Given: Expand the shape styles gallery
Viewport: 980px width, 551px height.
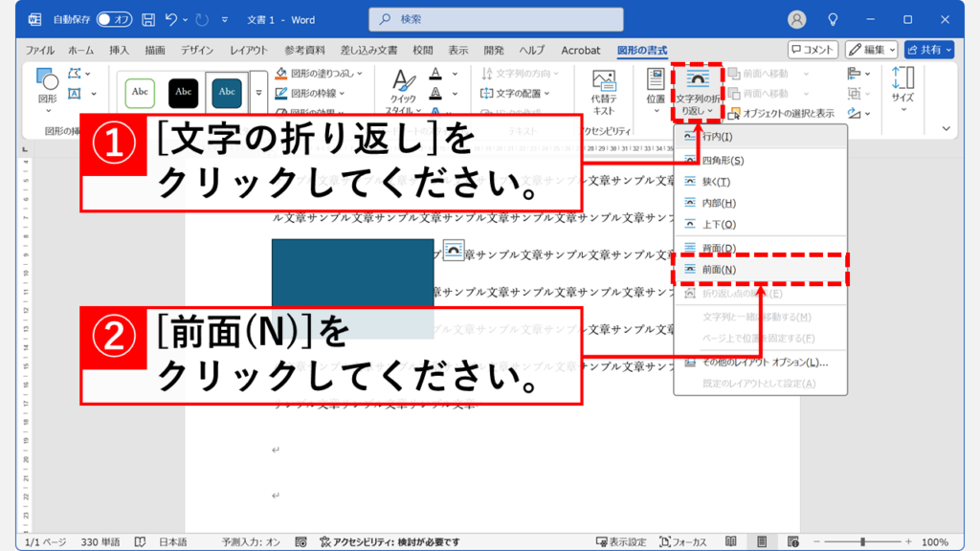Looking at the screenshot, I should coord(258,93).
